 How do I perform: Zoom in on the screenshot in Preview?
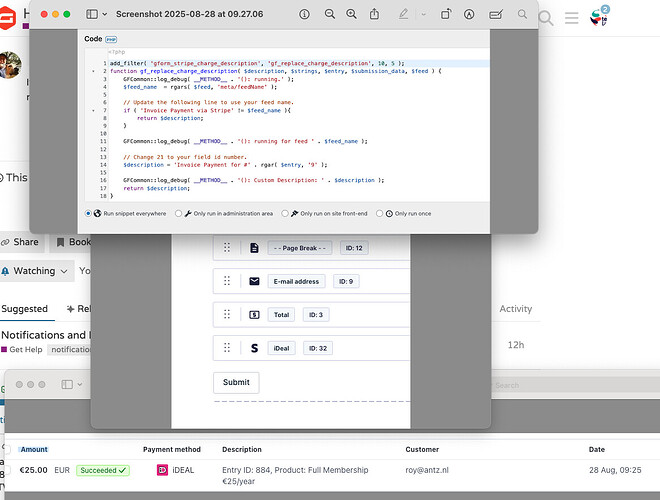351,14
